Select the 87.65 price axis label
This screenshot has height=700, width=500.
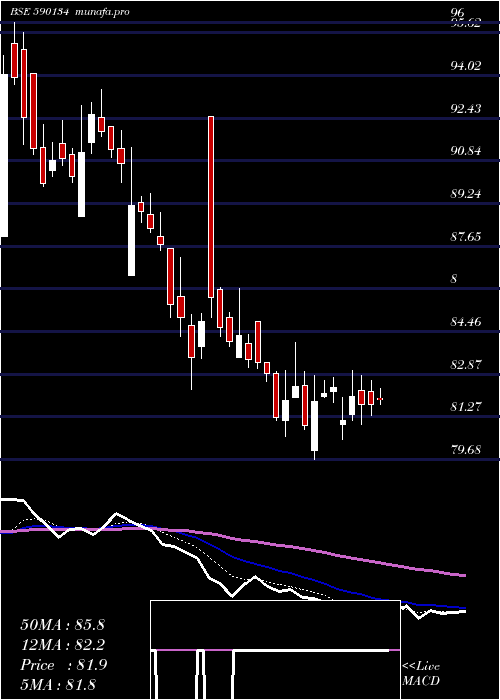coord(466,236)
